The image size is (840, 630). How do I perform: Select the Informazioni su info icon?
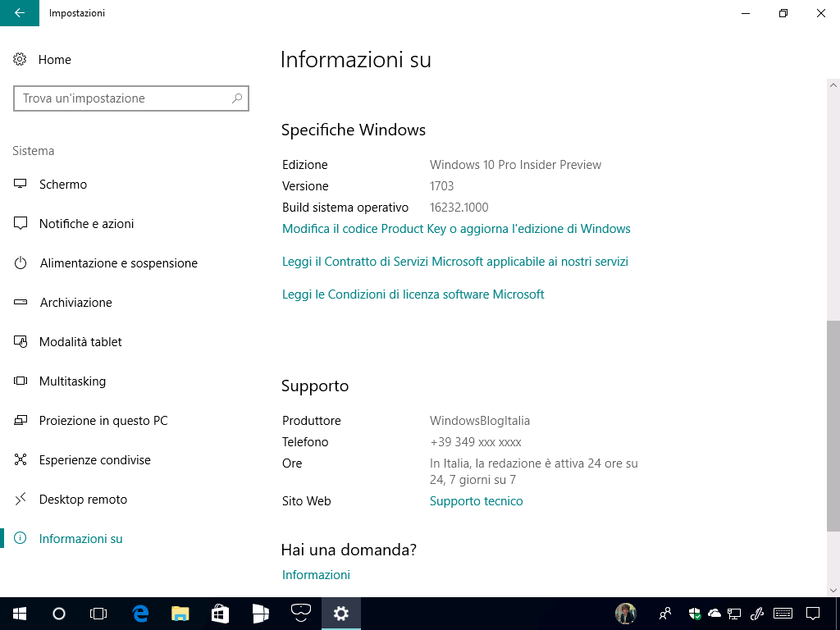tap(20, 538)
